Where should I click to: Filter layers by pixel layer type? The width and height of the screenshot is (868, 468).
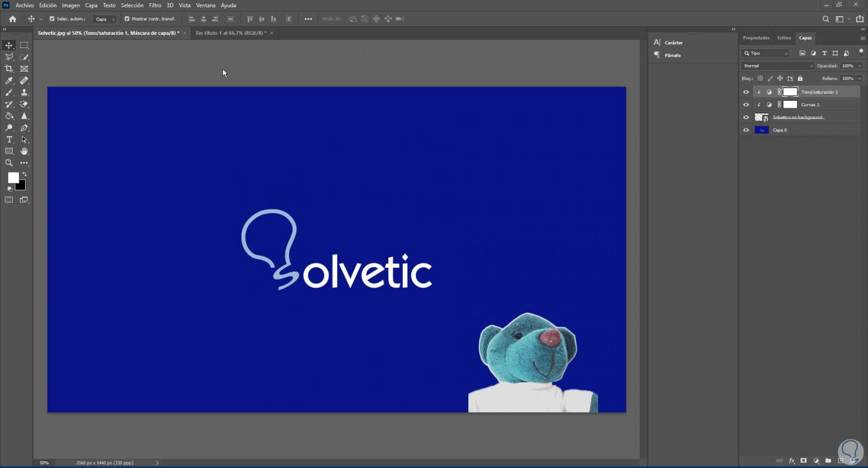[x=802, y=53]
